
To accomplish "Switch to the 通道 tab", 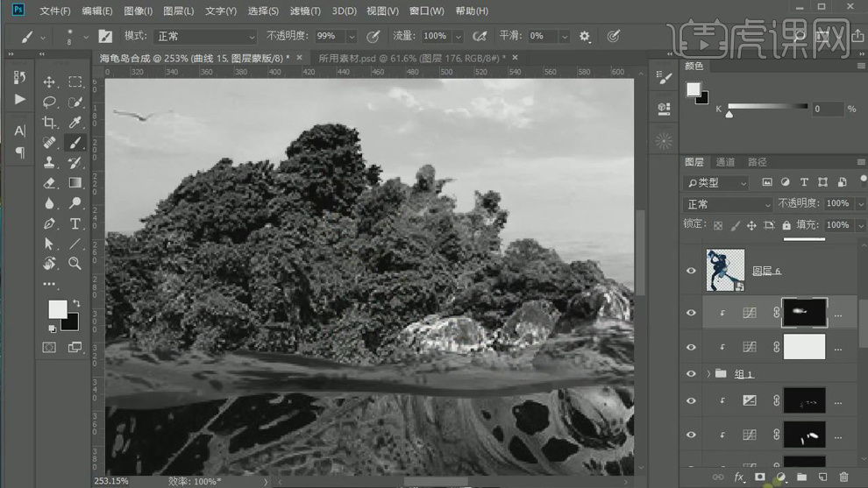I will click(725, 162).
